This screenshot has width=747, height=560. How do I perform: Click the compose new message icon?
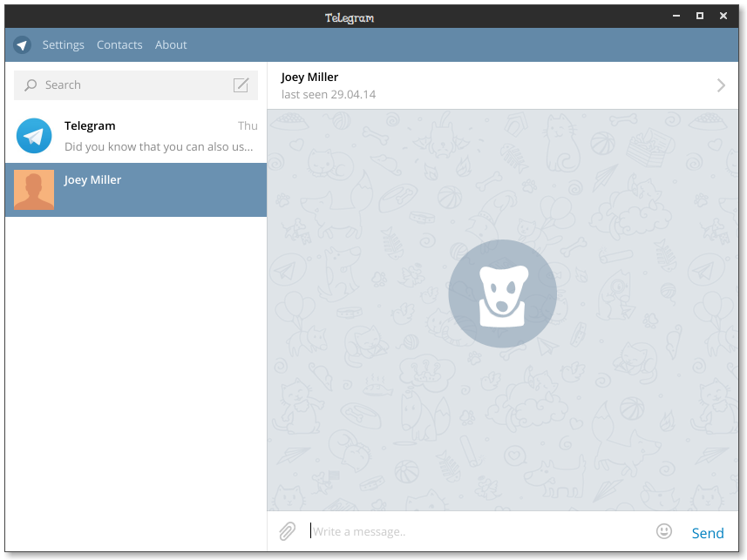click(241, 84)
